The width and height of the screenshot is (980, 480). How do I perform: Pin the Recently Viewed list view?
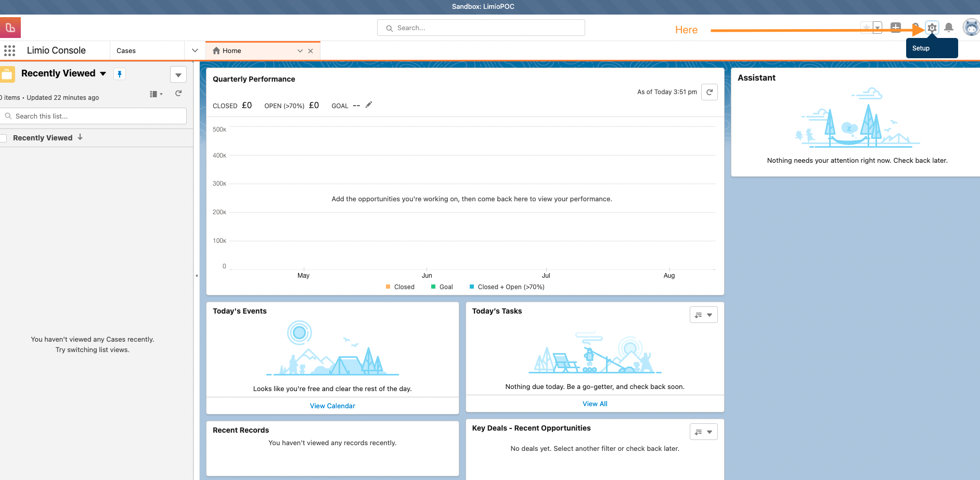tap(120, 74)
